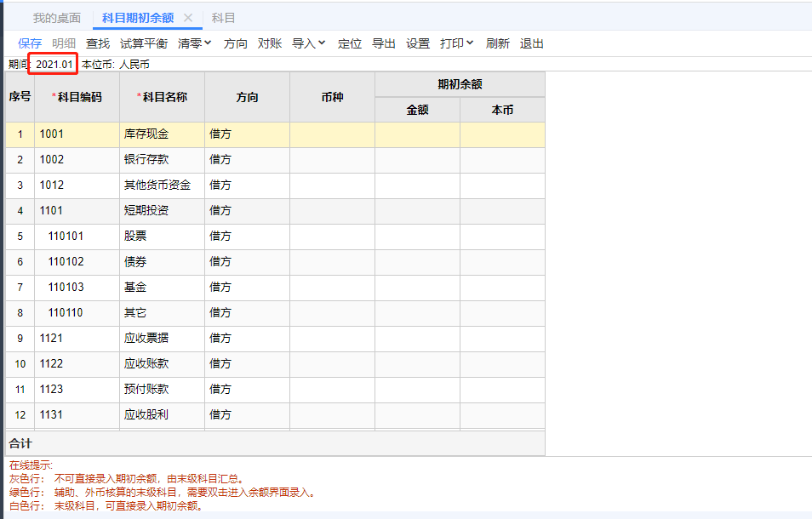Click 本币 column header
The height and width of the screenshot is (519, 812).
coord(502,110)
